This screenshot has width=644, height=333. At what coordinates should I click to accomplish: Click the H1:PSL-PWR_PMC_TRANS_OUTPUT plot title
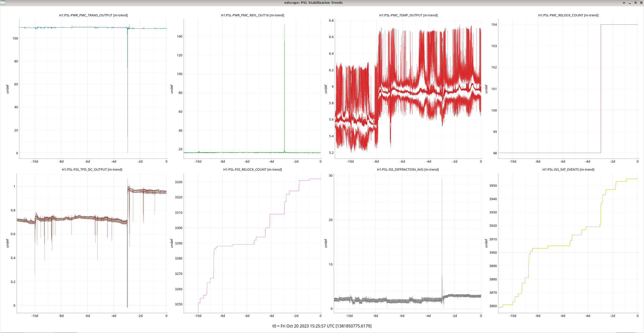(93, 15)
